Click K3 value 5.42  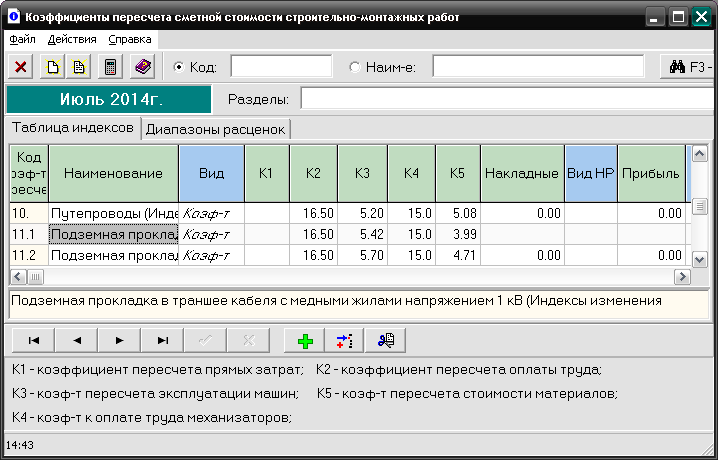click(363, 234)
